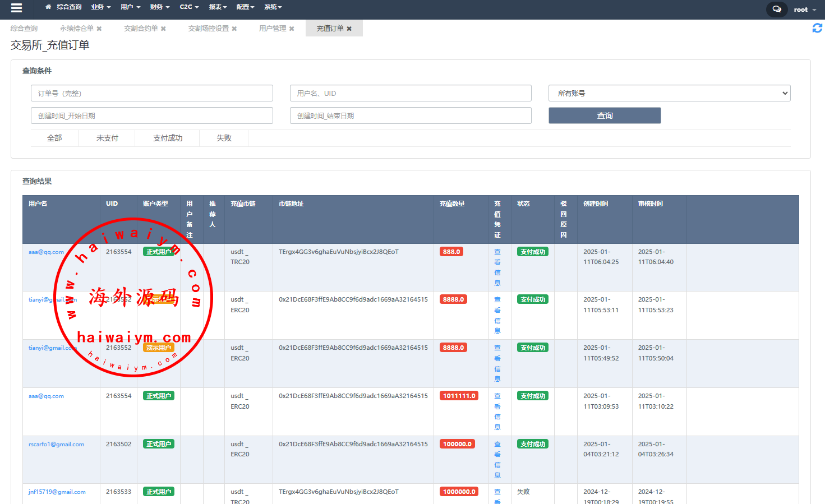Click the 创建时间_开始日期 date field
The image size is (825, 504).
click(x=151, y=116)
